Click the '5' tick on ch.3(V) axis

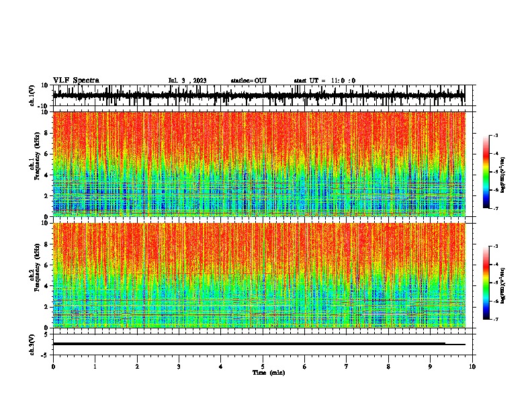[x=47, y=334]
